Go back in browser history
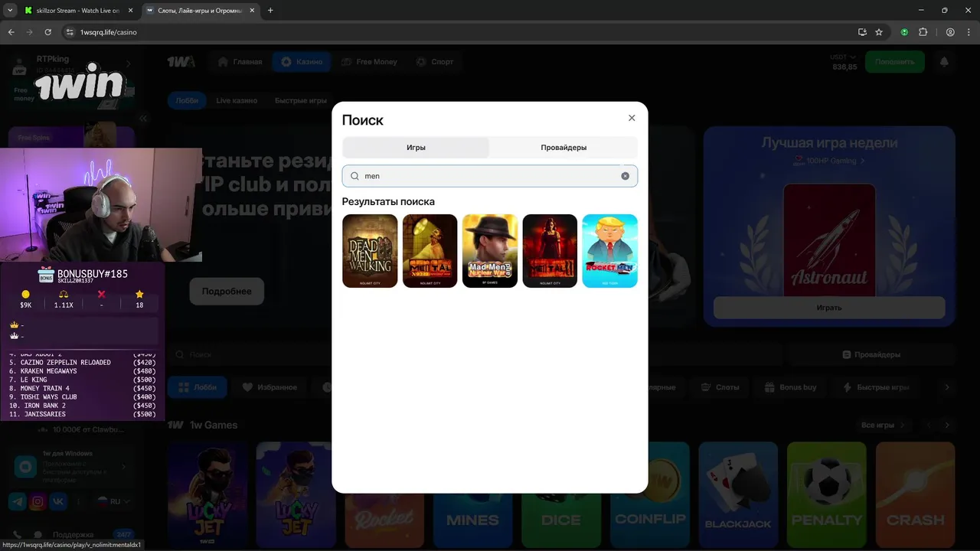 point(11,32)
